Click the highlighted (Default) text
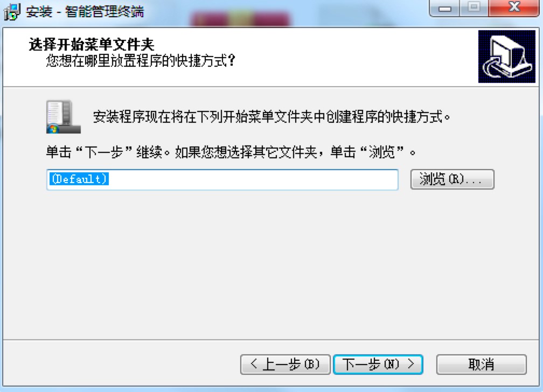This screenshot has width=543, height=392. coord(79,179)
